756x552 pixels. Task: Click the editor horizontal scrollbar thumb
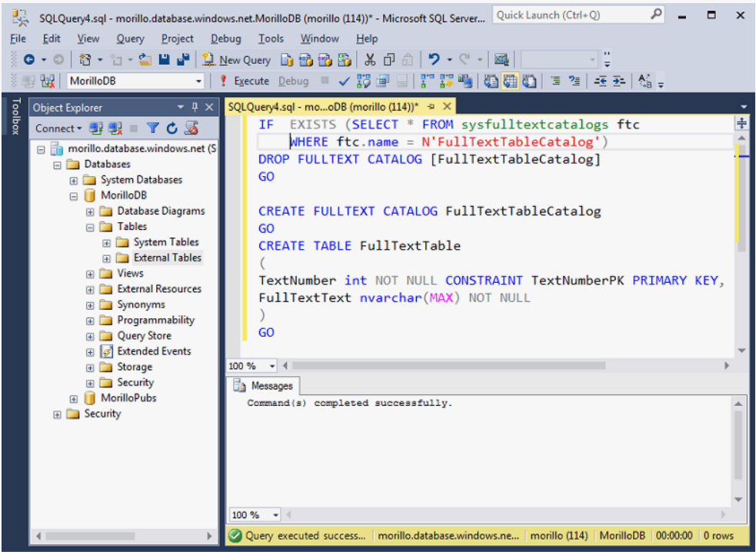pyautogui.click(x=448, y=365)
